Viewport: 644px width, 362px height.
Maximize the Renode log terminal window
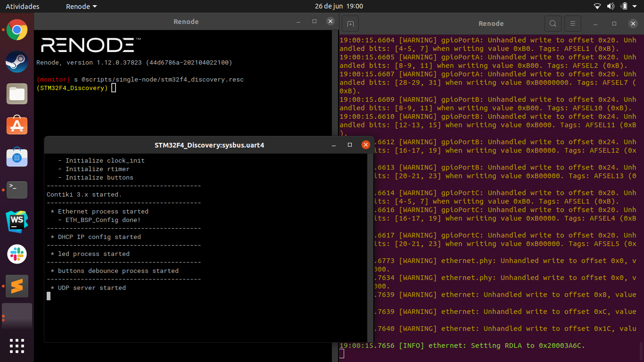(614, 24)
